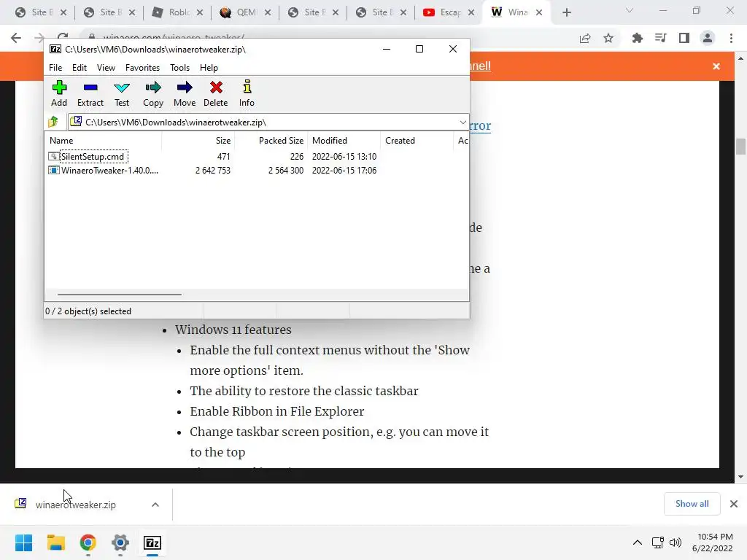Dismiss the orange banner with X

(x=716, y=66)
